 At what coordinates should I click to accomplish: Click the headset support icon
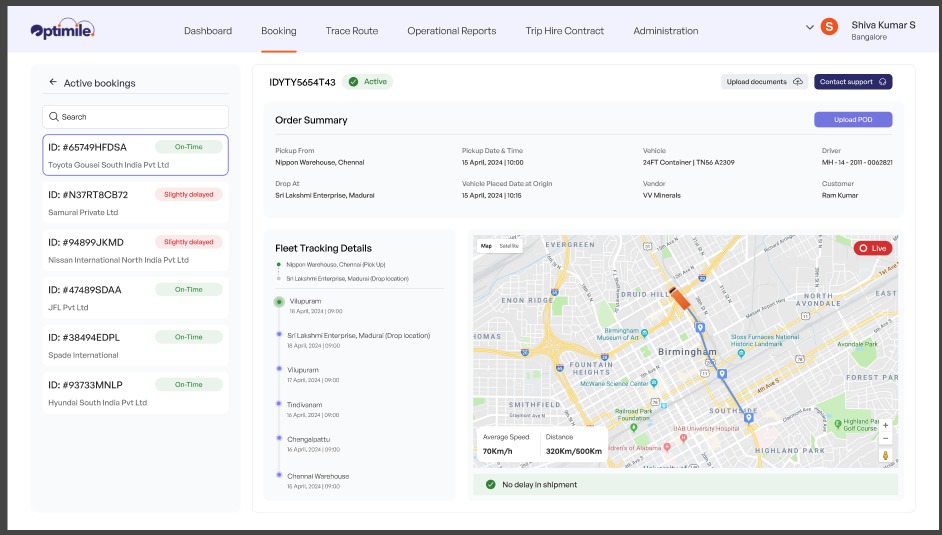(883, 82)
